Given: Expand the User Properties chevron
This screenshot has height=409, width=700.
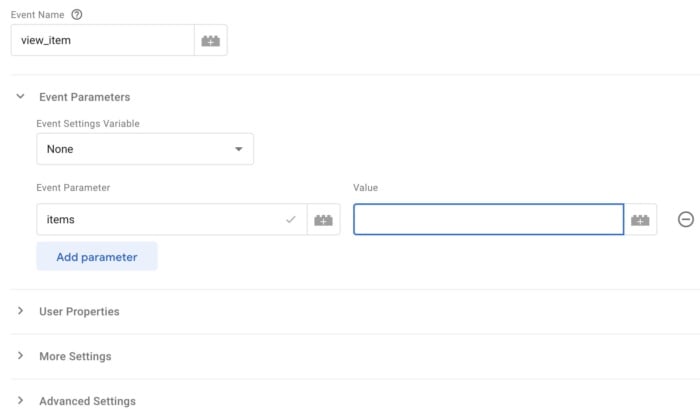Looking at the screenshot, I should pyautogui.click(x=20, y=311).
